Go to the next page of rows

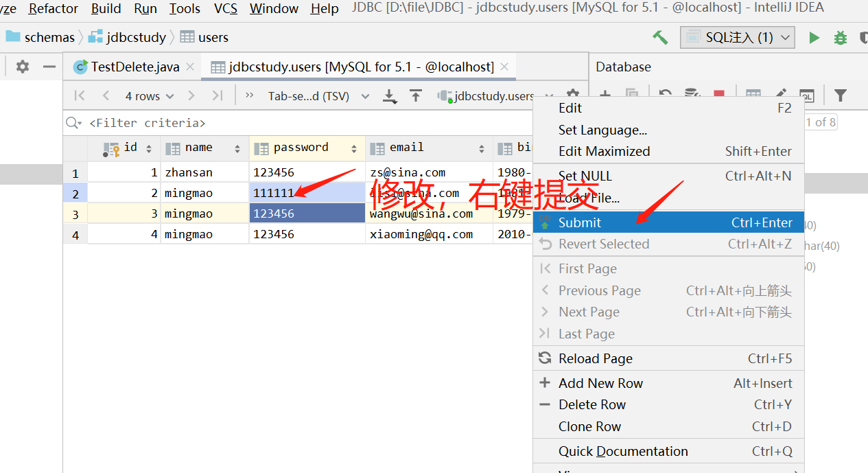click(x=191, y=95)
